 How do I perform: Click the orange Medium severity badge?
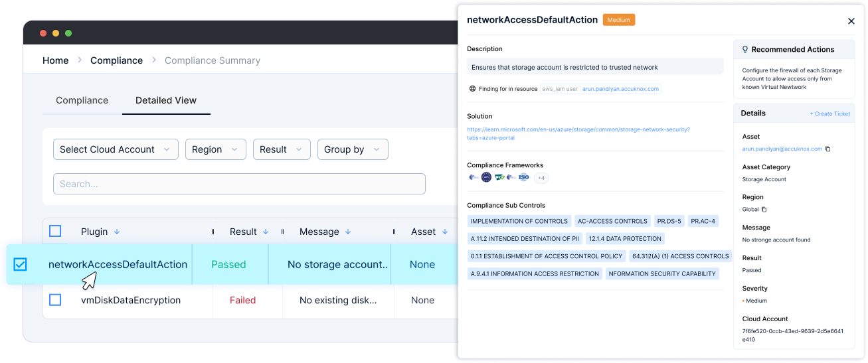[619, 20]
